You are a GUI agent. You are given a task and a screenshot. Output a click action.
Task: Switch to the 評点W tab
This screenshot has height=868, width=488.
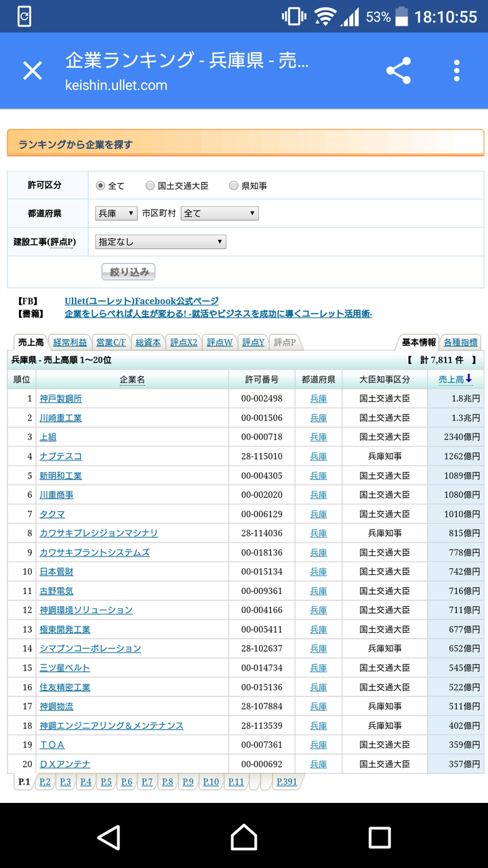click(220, 342)
